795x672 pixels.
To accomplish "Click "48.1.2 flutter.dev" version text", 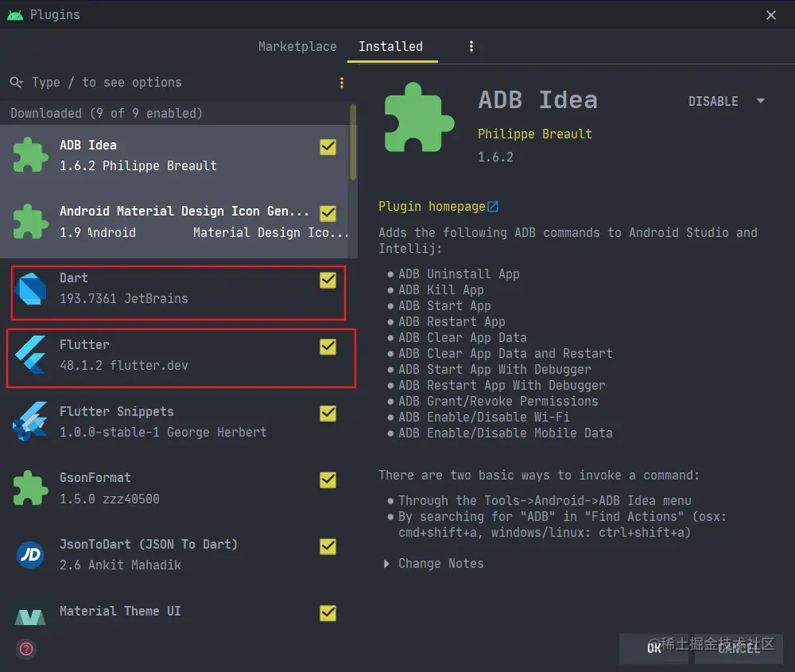I will click(x=124, y=366).
